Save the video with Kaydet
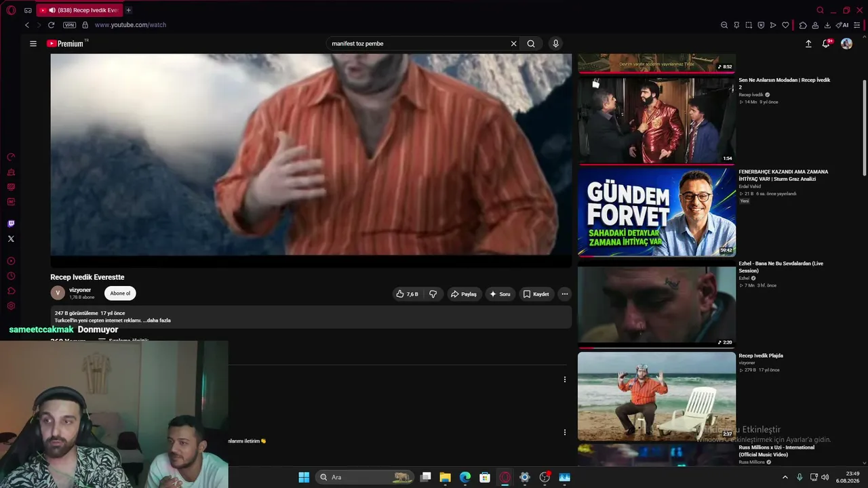This screenshot has width=868, height=488. tap(536, 294)
